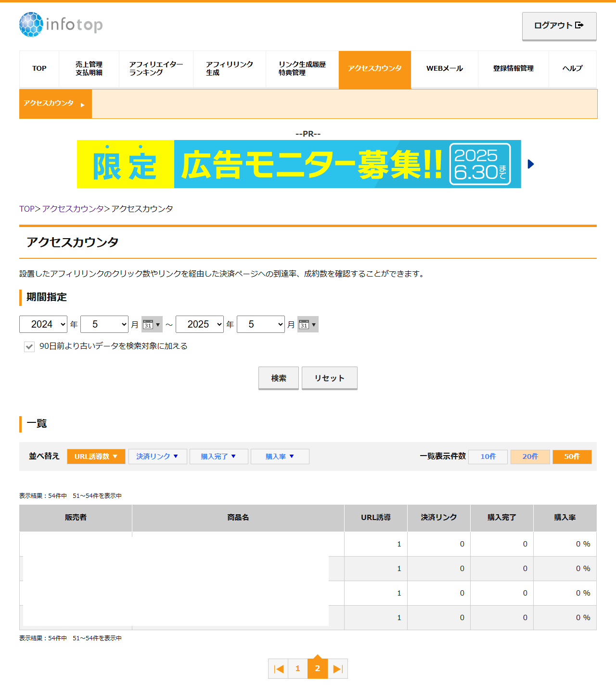Screen dimensions: 616x686
Task: Click the blue arrow next to PR banner
Action: pos(531,164)
